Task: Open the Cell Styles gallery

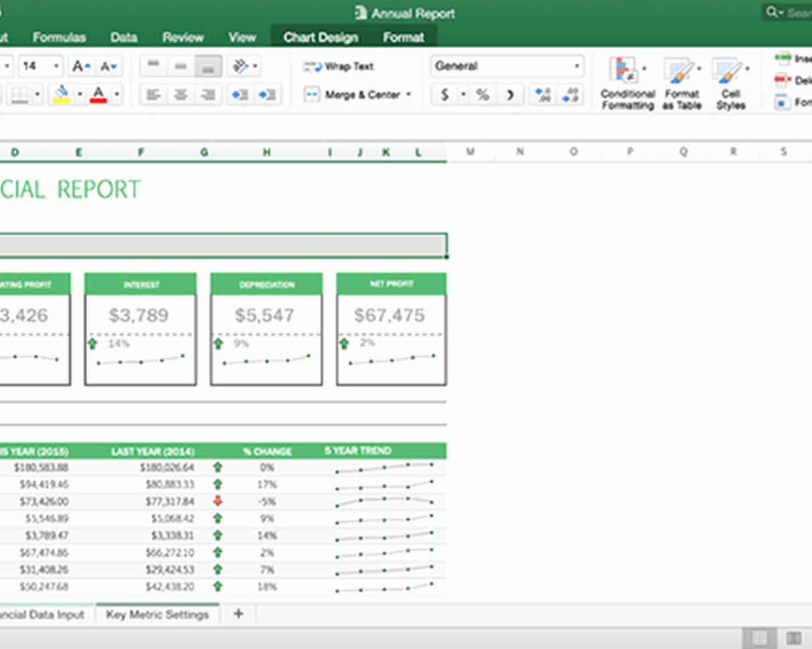Action: click(730, 80)
